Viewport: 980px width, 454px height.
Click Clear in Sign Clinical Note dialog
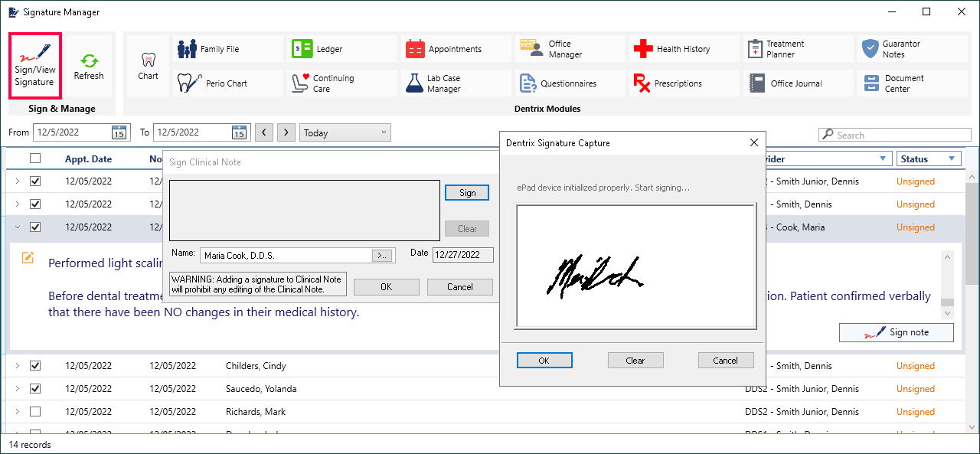[x=467, y=229]
